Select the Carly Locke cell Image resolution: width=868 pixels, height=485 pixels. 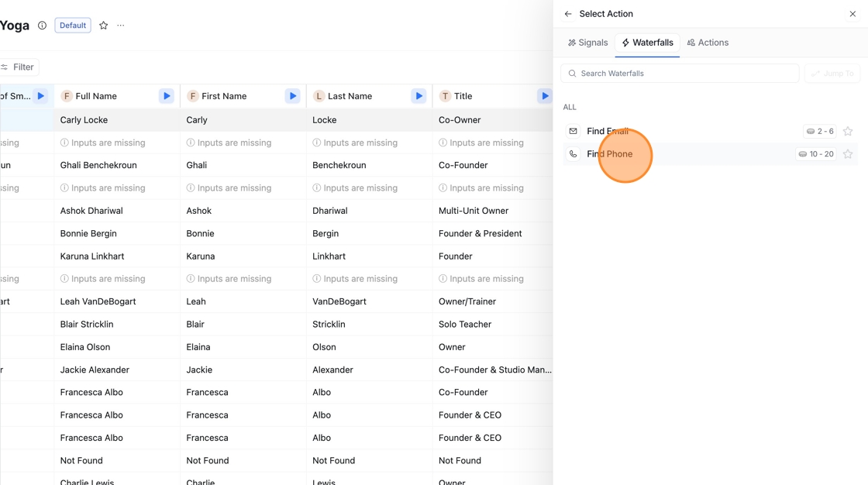pos(117,119)
